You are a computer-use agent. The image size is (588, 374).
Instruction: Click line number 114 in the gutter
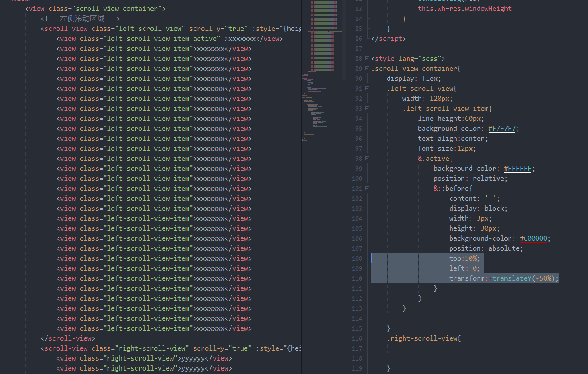click(357, 318)
